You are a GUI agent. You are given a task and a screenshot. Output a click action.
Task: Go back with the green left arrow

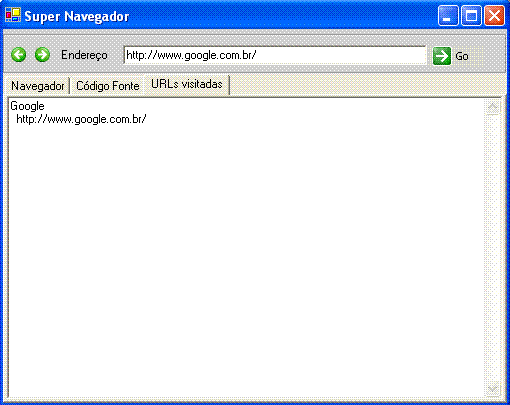pos(19,55)
